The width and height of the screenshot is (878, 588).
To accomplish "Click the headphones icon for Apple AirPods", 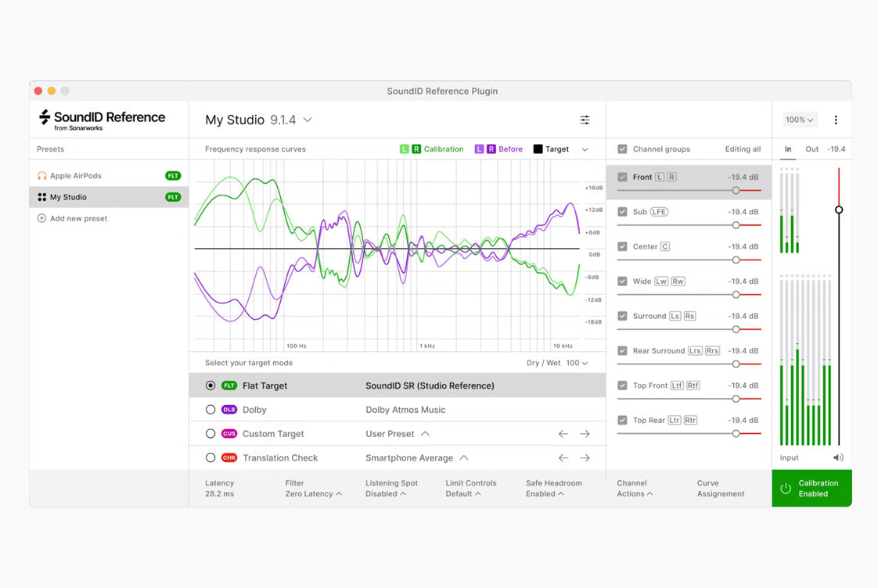I will click(x=42, y=176).
